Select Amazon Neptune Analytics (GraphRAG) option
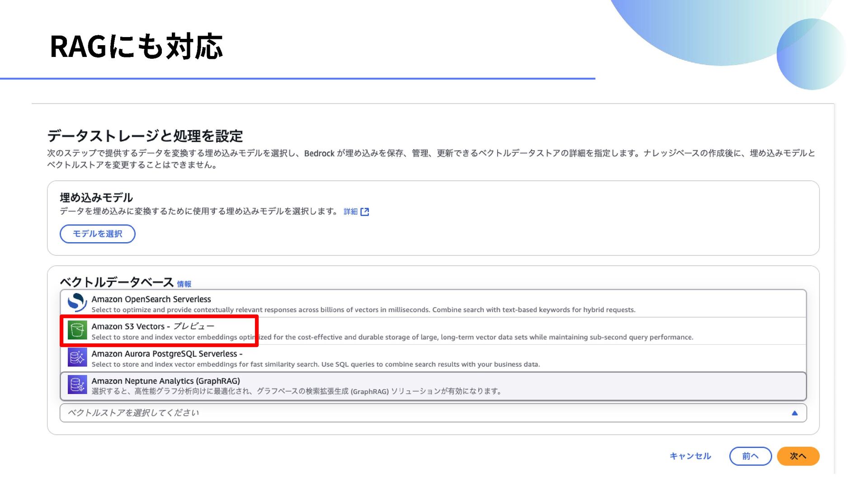The image size is (868, 488). [433, 386]
